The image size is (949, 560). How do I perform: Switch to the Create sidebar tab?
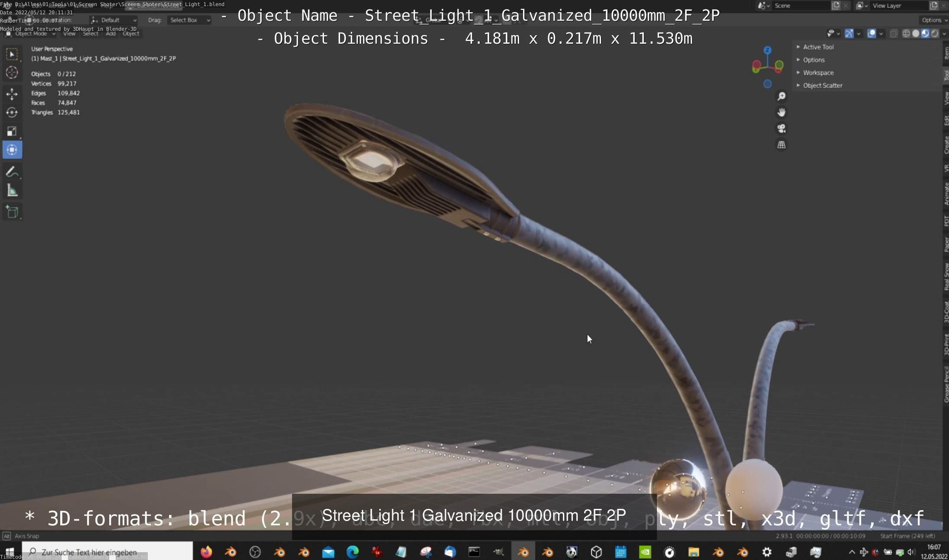pos(946,145)
